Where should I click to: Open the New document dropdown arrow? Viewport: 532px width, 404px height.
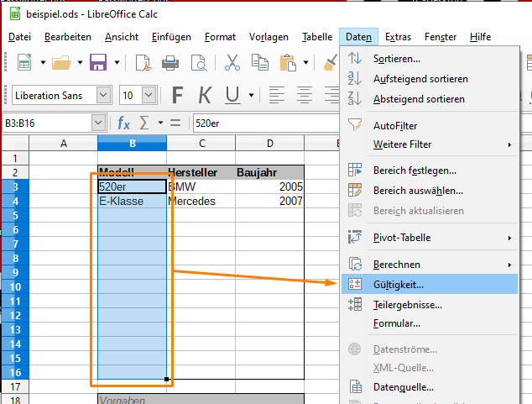click(x=43, y=62)
